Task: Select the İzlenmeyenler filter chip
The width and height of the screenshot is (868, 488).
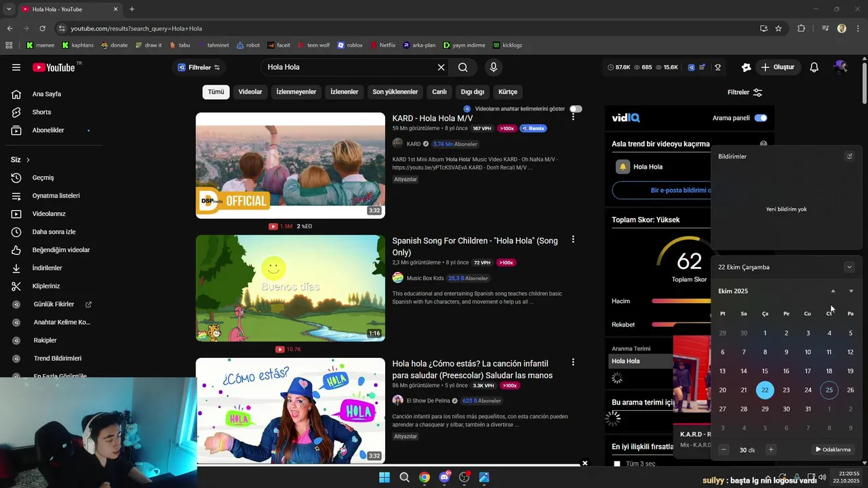Action: pos(296,92)
